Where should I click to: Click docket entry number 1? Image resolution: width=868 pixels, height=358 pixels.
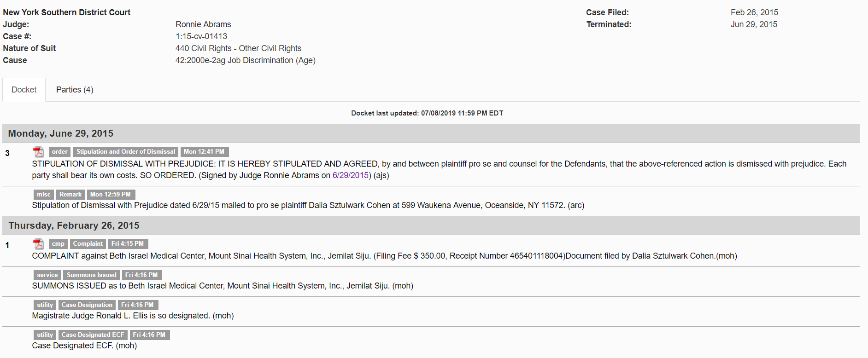point(7,245)
